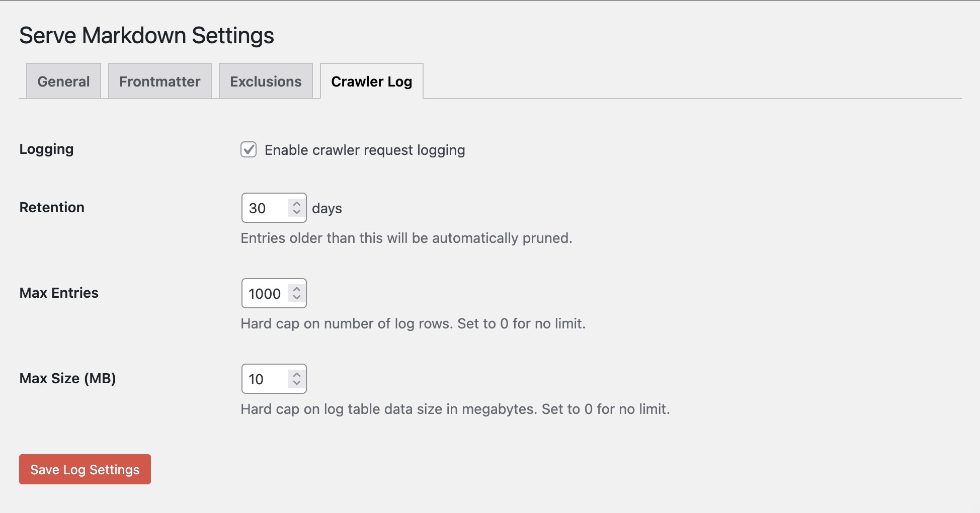Click the Max Size (MB) label
Screen dimensions: 980x513
click(x=68, y=378)
